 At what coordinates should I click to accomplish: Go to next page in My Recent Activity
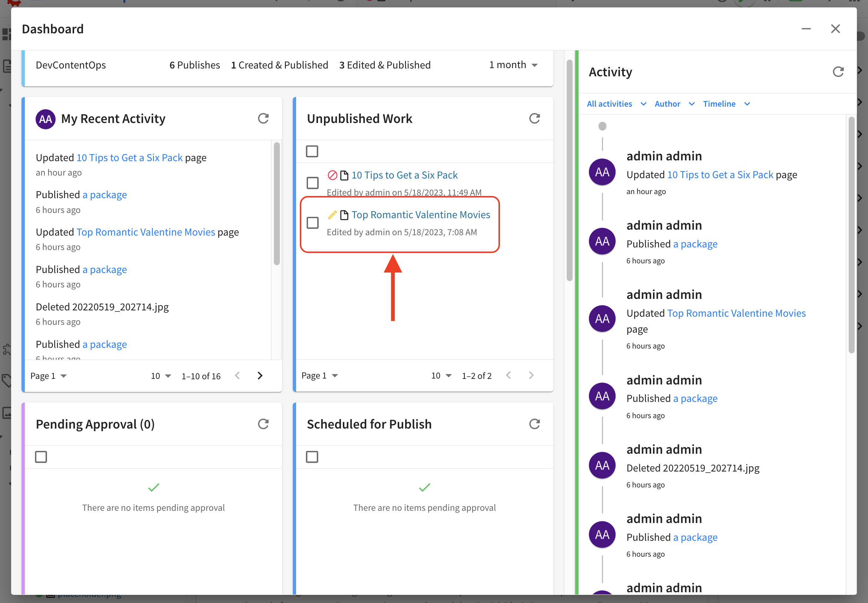[x=260, y=376]
